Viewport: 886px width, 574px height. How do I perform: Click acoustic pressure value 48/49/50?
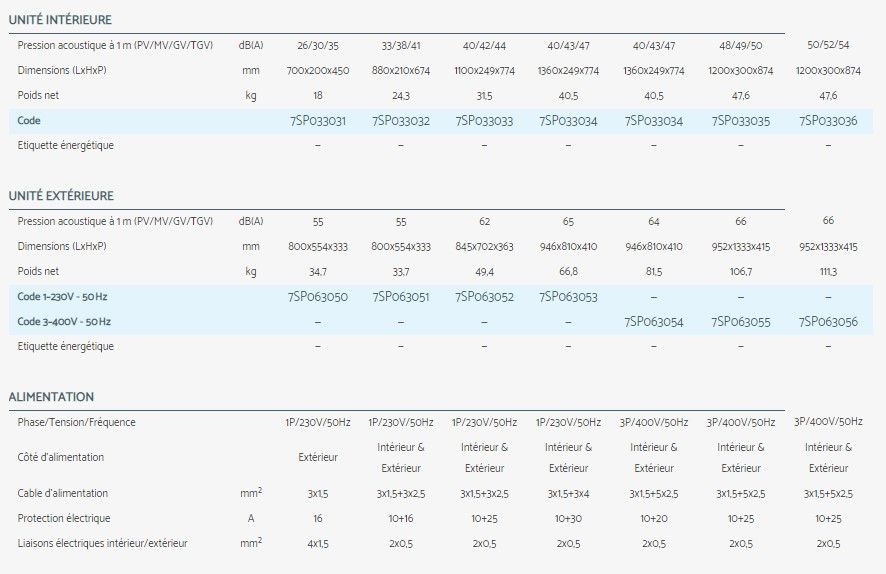[741, 46]
